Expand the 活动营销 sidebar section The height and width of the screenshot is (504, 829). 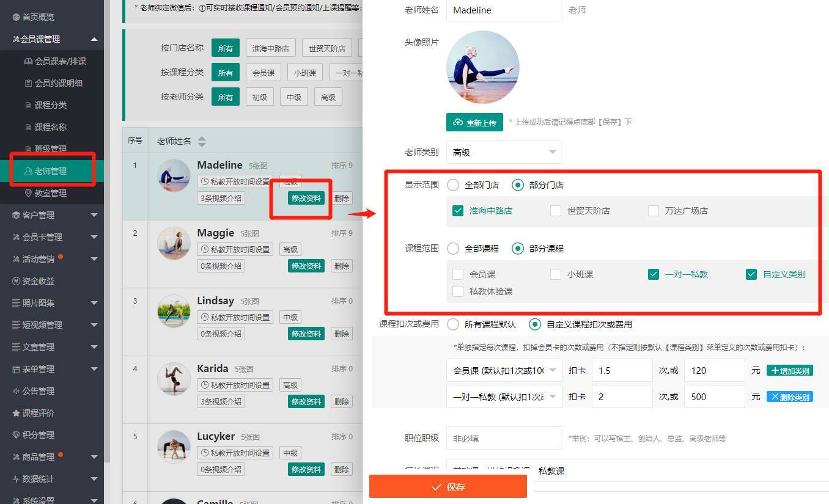(52, 259)
